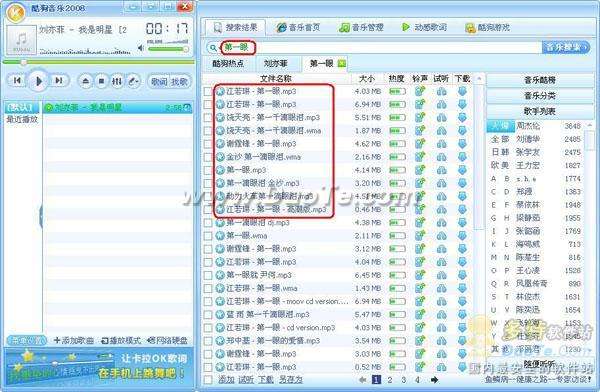600x392 pixels.
Task: Click the listen-preview headphone icon for 第一眼.wma
Action: tap(441, 235)
